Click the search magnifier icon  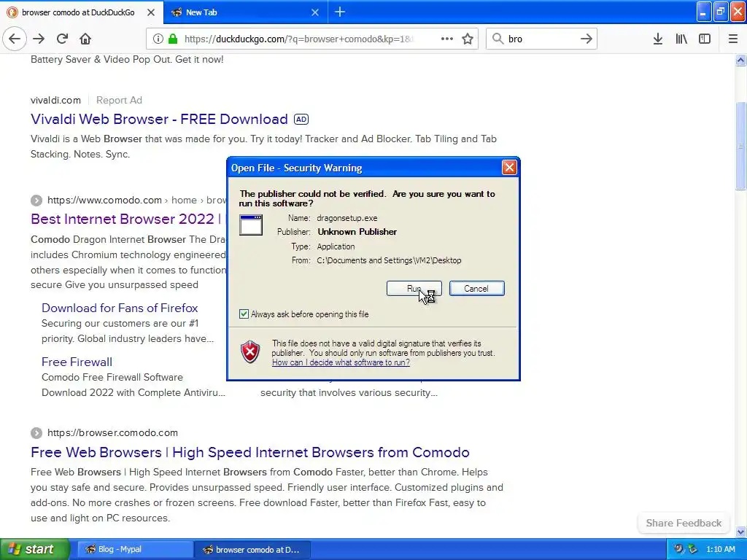tap(498, 39)
